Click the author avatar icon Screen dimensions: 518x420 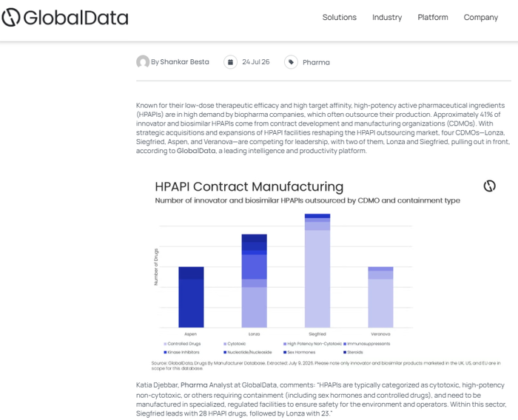[143, 62]
